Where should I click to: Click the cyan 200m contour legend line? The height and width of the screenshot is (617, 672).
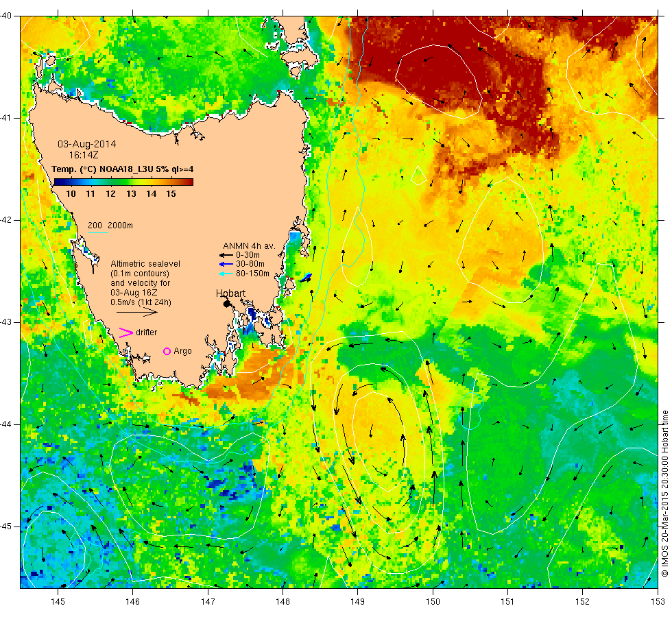click(x=97, y=232)
